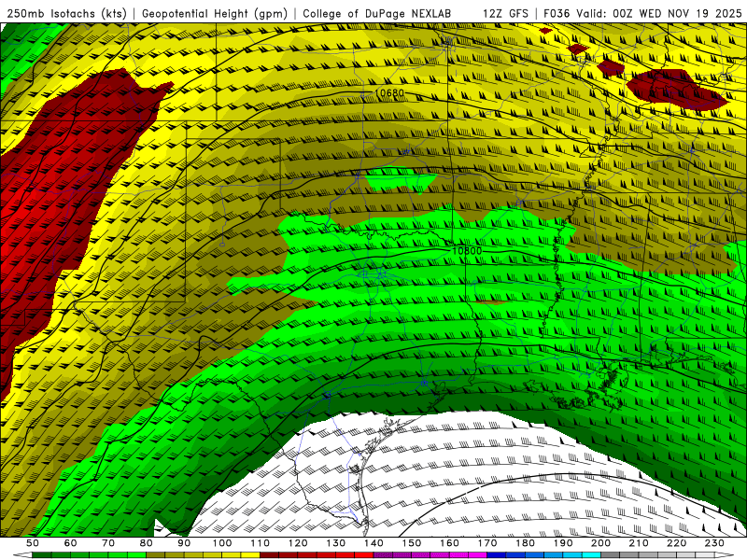Click the 200 value on the color scale
The width and height of the screenshot is (747, 560).
[601, 543]
